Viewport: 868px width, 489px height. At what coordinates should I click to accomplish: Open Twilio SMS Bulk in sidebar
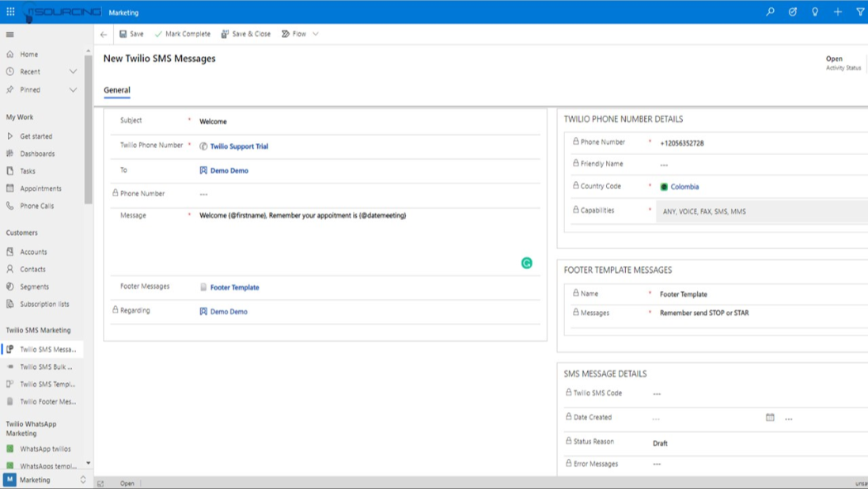(x=42, y=366)
